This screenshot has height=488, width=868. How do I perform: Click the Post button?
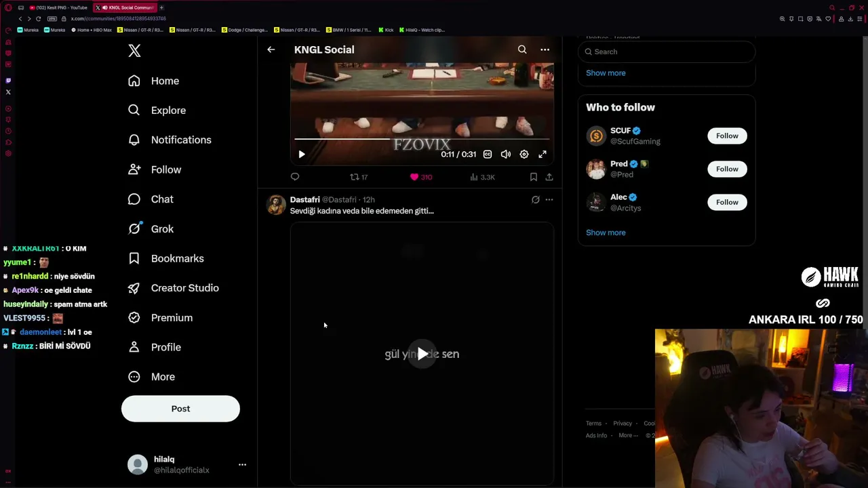[x=180, y=409]
